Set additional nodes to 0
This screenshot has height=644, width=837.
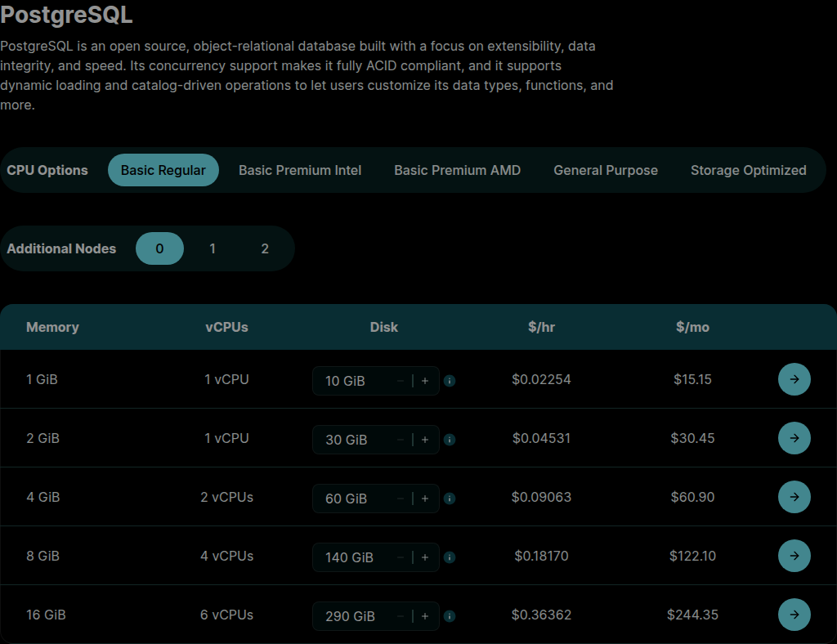click(159, 248)
